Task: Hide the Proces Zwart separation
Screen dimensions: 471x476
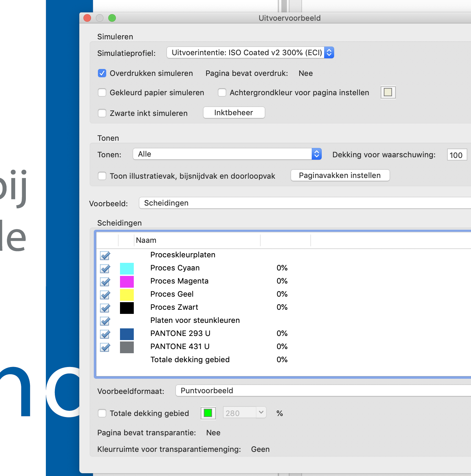Action: click(x=105, y=308)
